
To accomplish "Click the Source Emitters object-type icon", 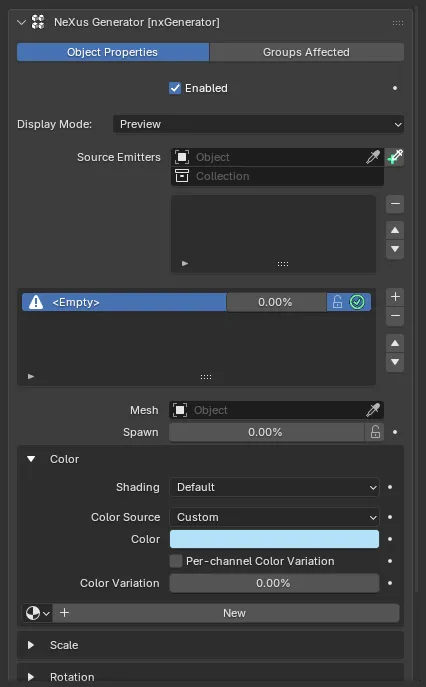I will 181,157.
